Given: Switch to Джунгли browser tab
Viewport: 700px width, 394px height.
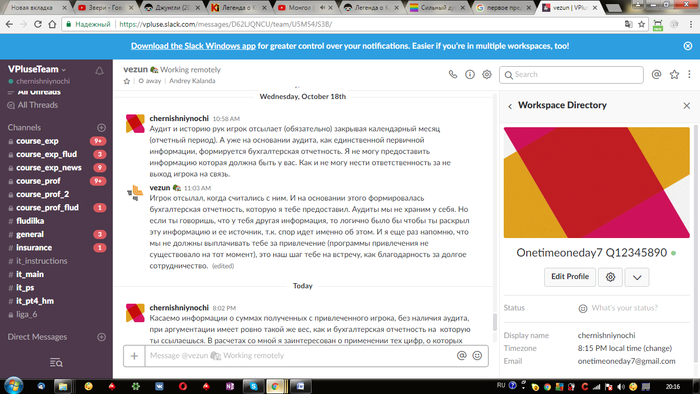Looking at the screenshot, I should pyautogui.click(x=172, y=8).
